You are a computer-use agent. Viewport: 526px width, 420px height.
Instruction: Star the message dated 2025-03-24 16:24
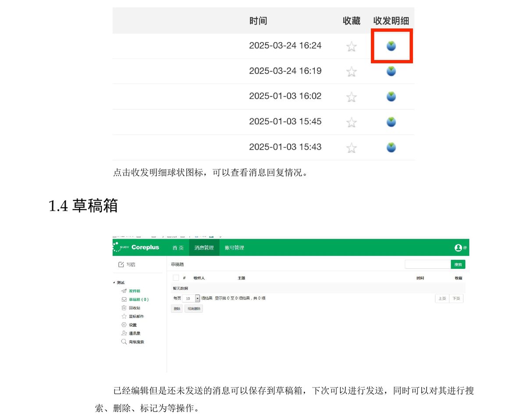click(351, 46)
